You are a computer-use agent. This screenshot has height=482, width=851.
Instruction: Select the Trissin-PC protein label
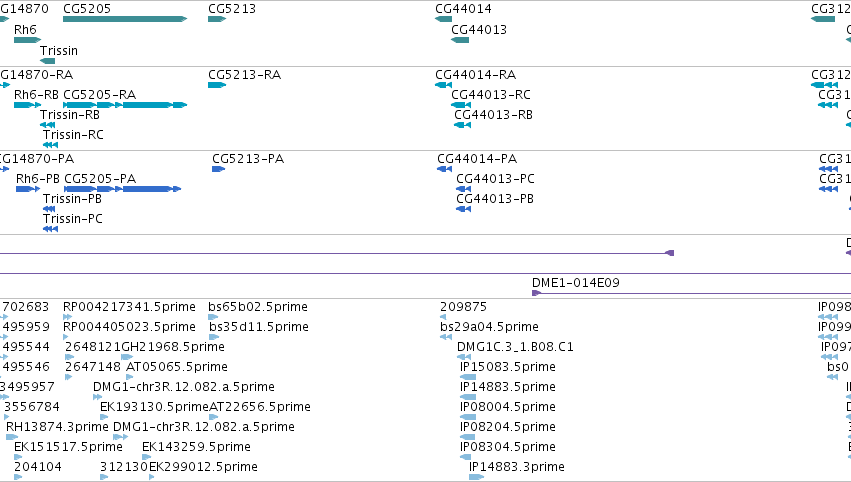(73, 219)
